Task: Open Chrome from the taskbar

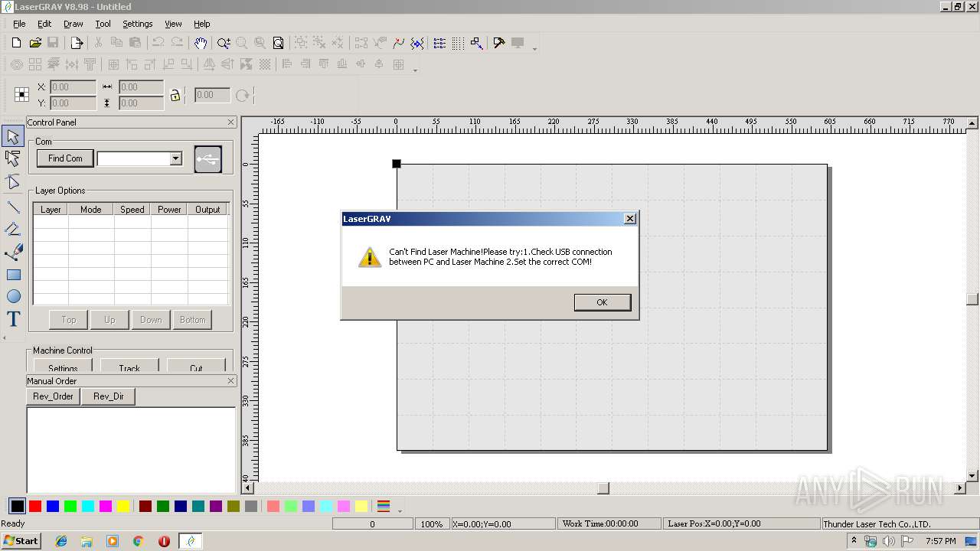Action: click(138, 541)
